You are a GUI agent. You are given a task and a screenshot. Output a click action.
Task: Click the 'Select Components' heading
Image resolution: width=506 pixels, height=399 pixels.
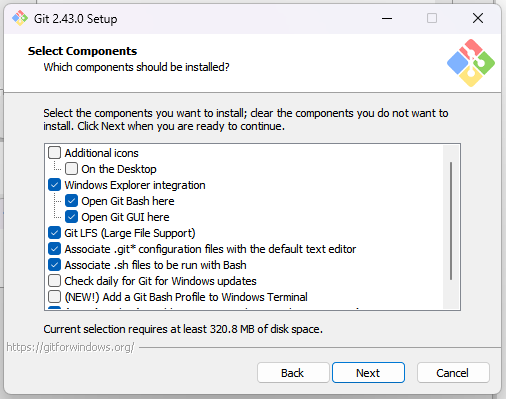click(x=82, y=51)
